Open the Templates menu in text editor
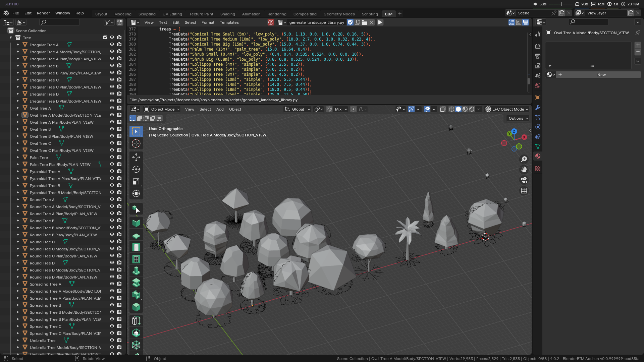Image resolution: width=644 pixels, height=362 pixels. [229, 22]
